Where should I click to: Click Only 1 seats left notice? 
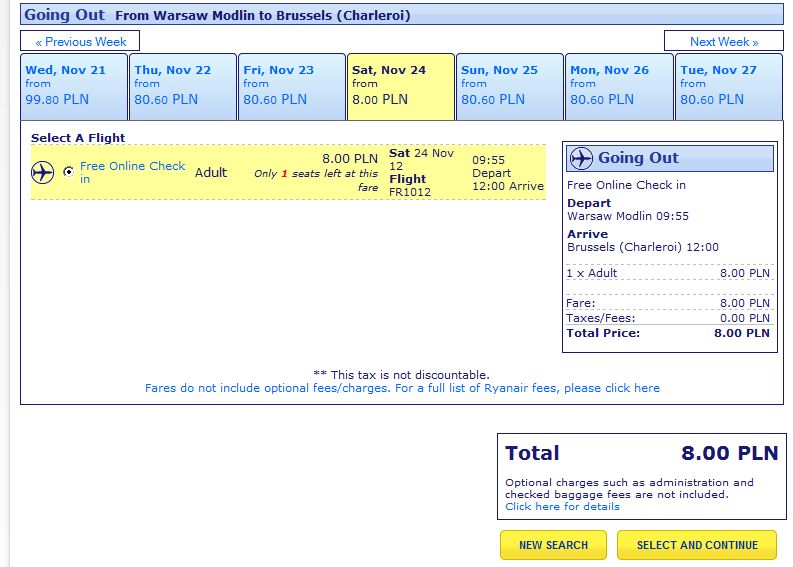click(x=316, y=180)
